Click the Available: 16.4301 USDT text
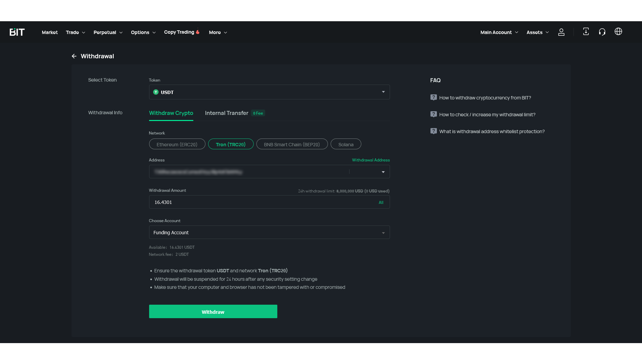Image resolution: width=642 pixels, height=364 pixels. point(172,247)
